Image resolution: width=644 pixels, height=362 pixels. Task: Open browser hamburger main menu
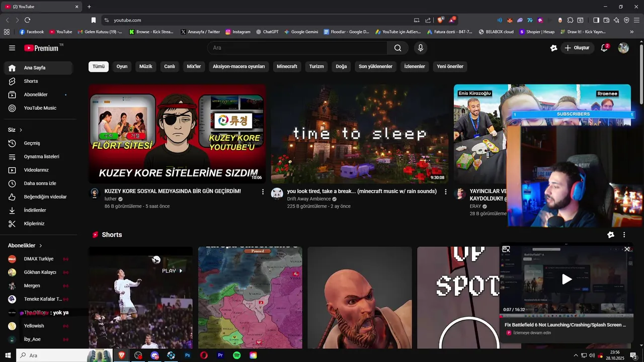[x=637, y=20]
